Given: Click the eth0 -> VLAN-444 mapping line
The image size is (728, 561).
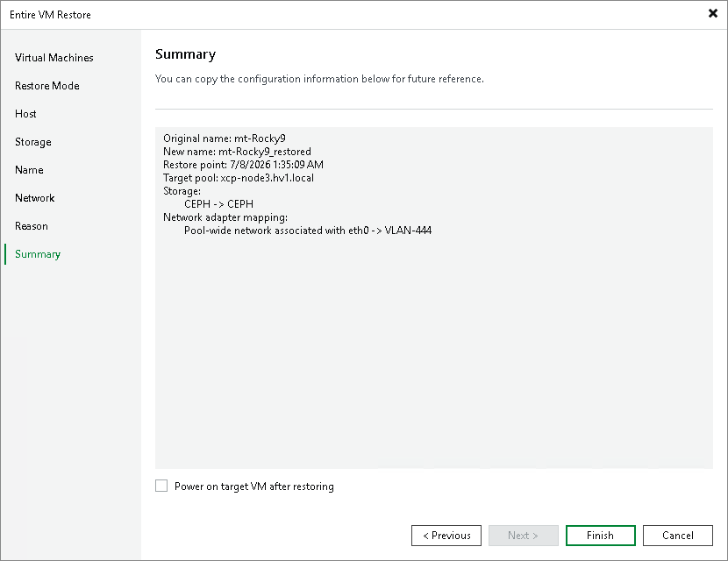Looking at the screenshot, I should pyautogui.click(x=308, y=231).
